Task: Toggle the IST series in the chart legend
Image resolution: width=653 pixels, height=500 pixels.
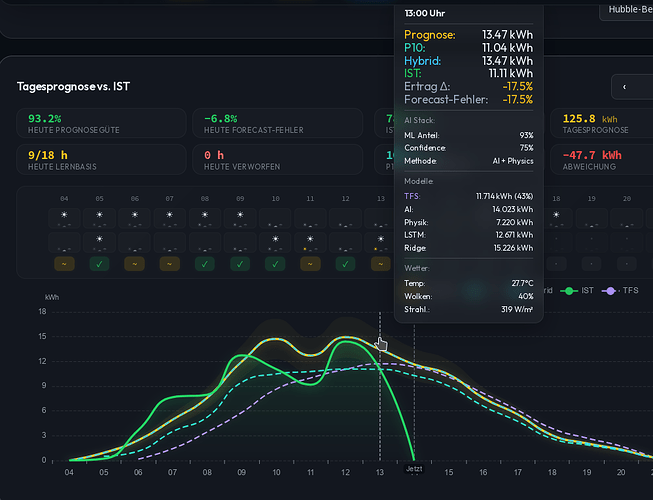Action: pyautogui.click(x=577, y=291)
